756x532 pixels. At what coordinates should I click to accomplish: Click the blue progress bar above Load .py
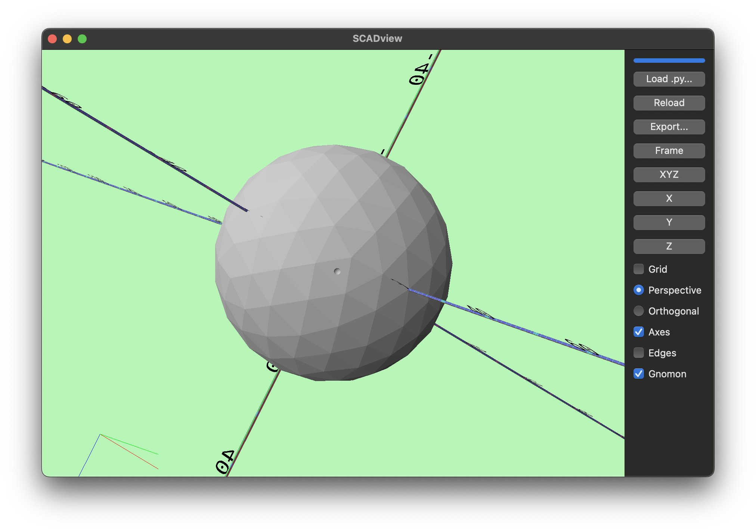pyautogui.click(x=669, y=60)
